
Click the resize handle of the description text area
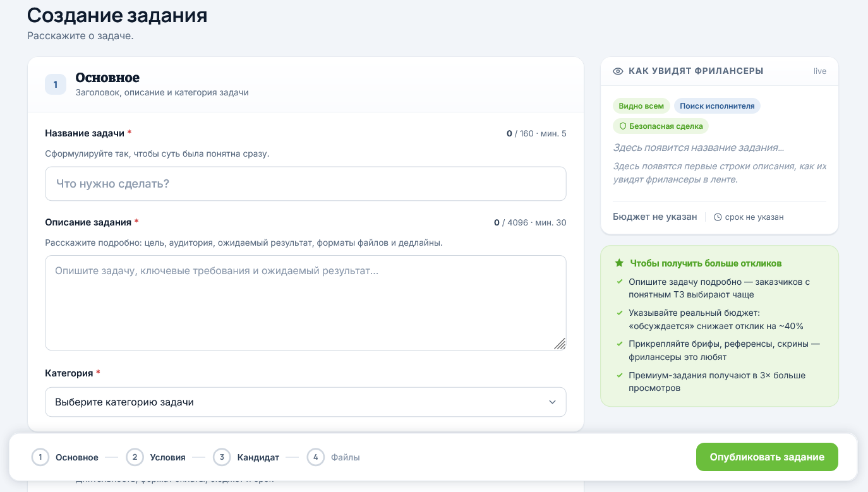click(x=560, y=344)
